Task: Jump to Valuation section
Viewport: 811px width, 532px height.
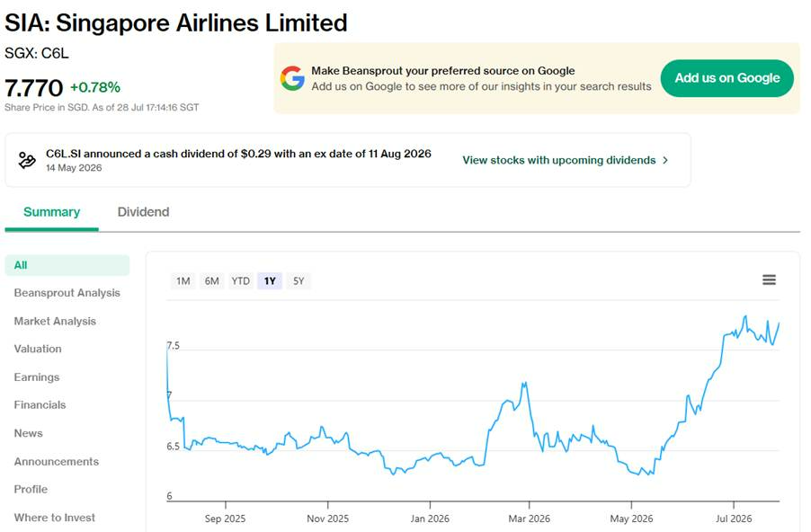Action: pos(38,349)
